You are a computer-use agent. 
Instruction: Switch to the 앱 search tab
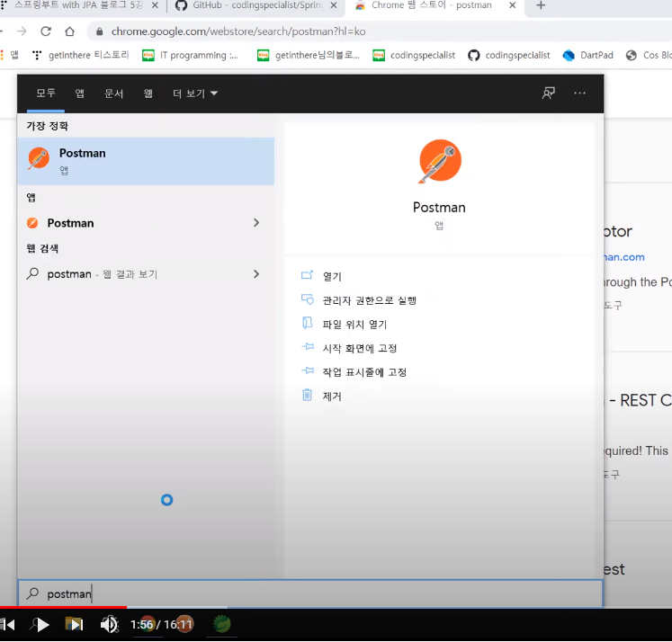coord(80,94)
